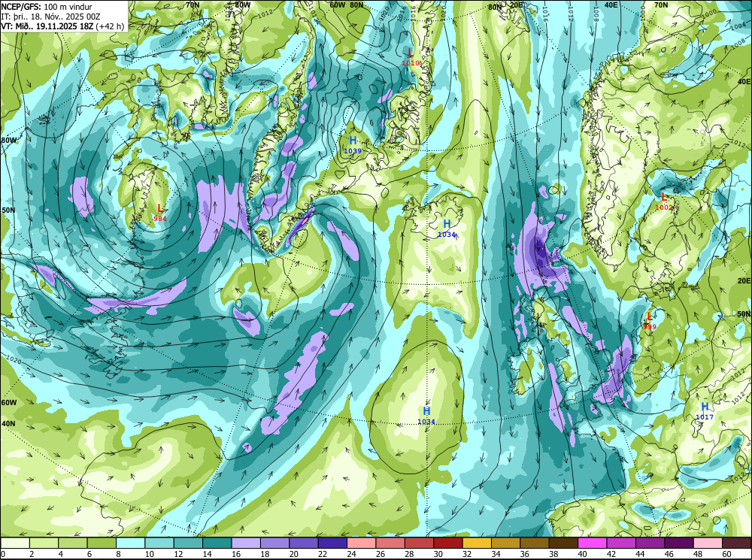
Task: Click the 50N latitude label on right edge
Action: (744, 314)
